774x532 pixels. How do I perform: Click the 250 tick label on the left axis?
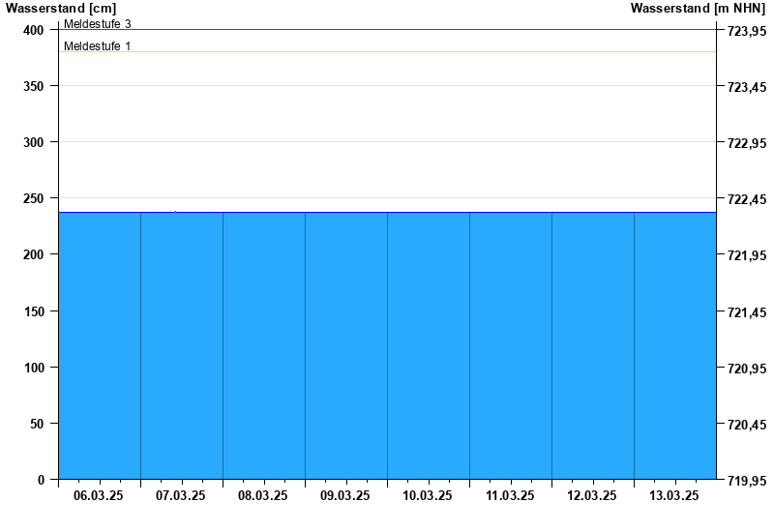(x=35, y=198)
